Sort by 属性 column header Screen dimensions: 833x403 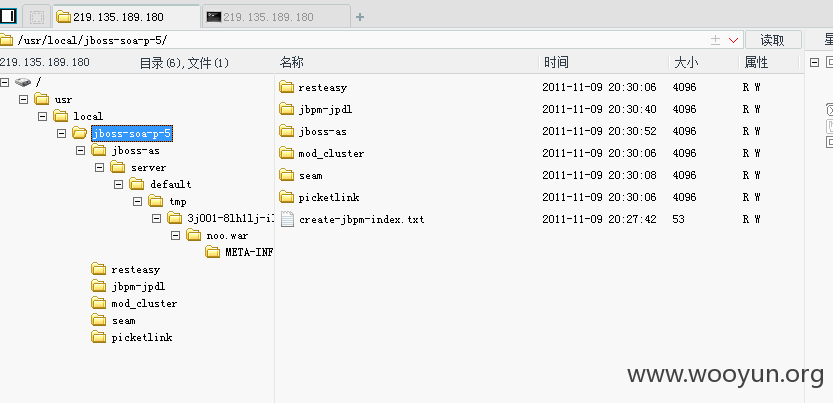pyautogui.click(x=756, y=63)
